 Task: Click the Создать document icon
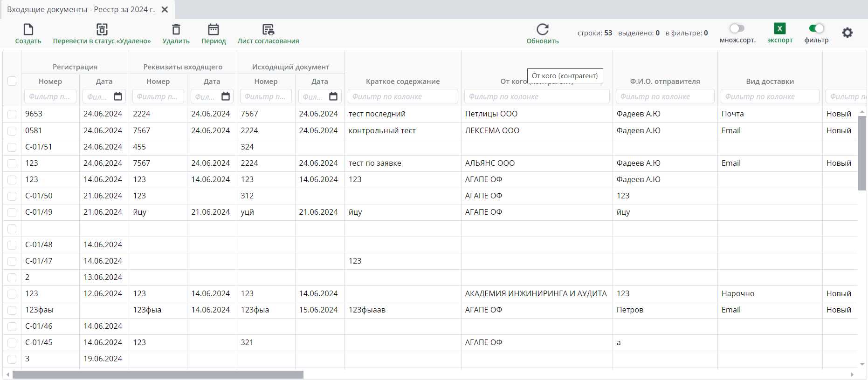coord(28,29)
